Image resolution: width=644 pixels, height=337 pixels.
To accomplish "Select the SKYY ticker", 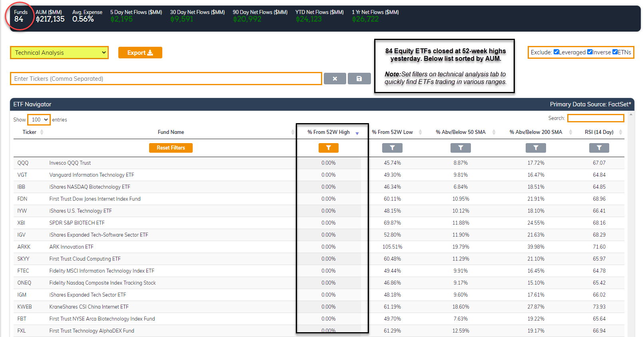I will pos(23,259).
